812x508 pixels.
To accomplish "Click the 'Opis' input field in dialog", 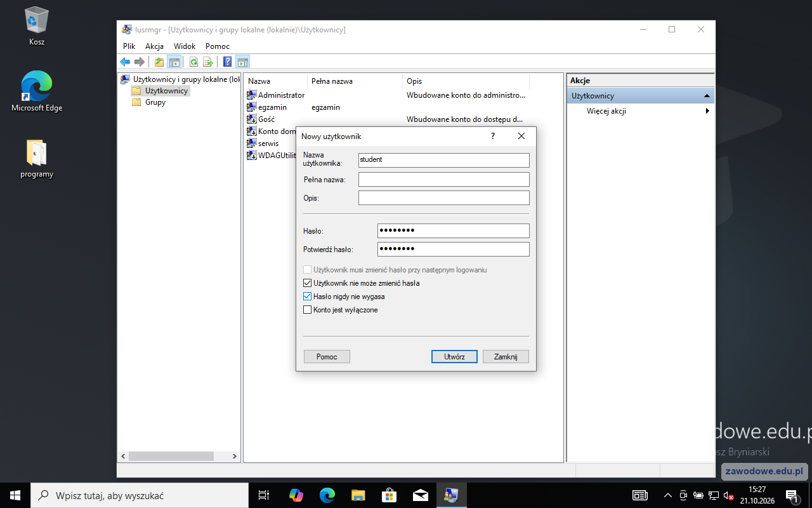I will 444,198.
